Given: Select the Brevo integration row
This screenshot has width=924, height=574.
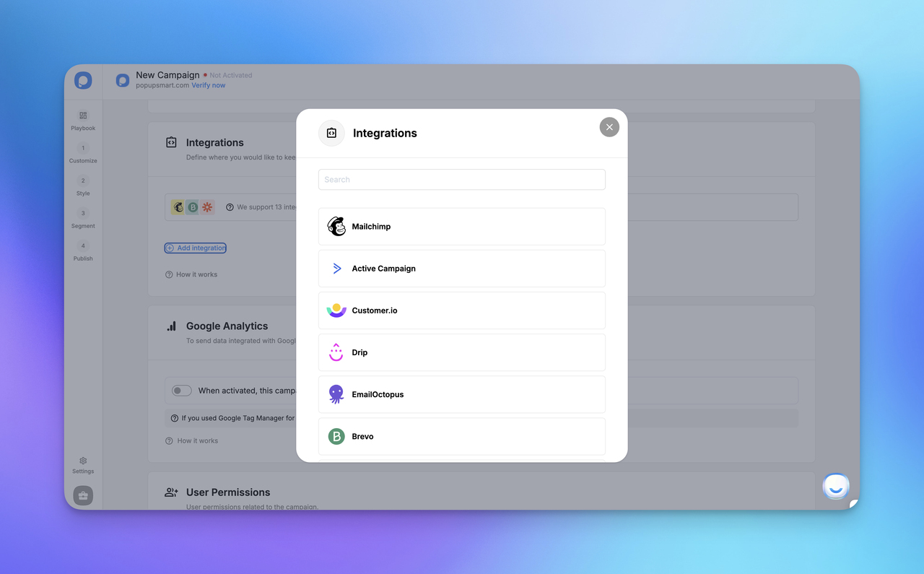Looking at the screenshot, I should pyautogui.click(x=461, y=436).
